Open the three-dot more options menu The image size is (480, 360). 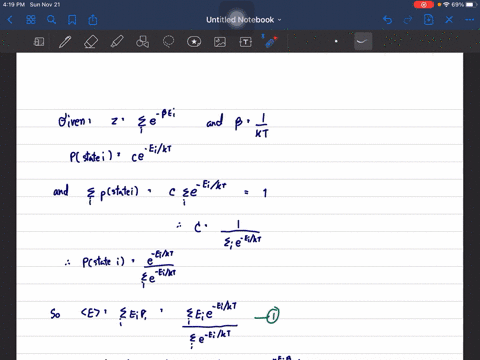pos(469,20)
